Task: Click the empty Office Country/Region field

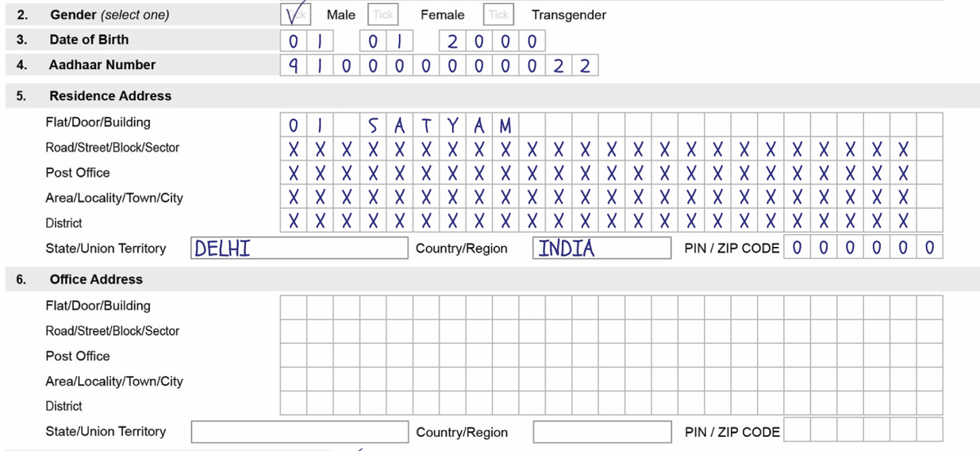Action: [601, 432]
